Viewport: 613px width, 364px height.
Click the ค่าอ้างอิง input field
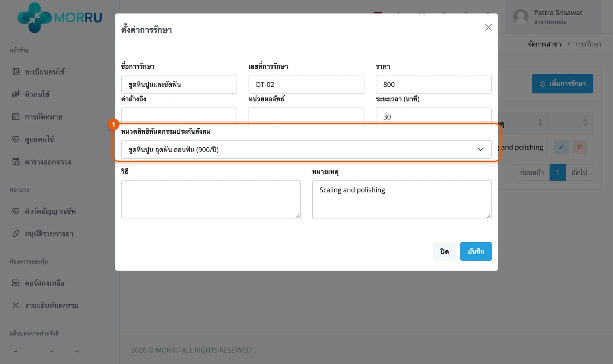point(179,116)
